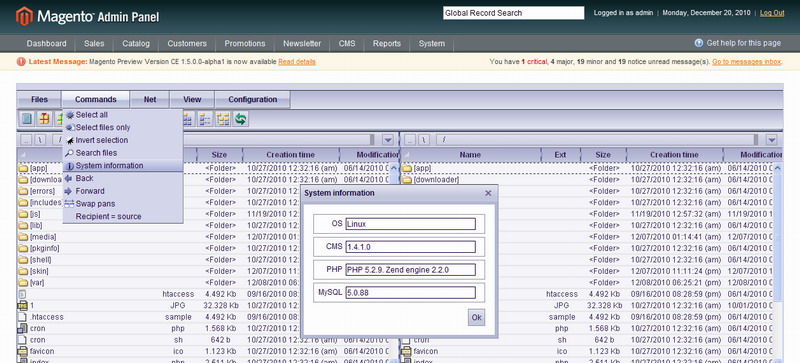This screenshot has height=363, width=800.
Task: Open CMS admin menu
Action: pos(347,43)
